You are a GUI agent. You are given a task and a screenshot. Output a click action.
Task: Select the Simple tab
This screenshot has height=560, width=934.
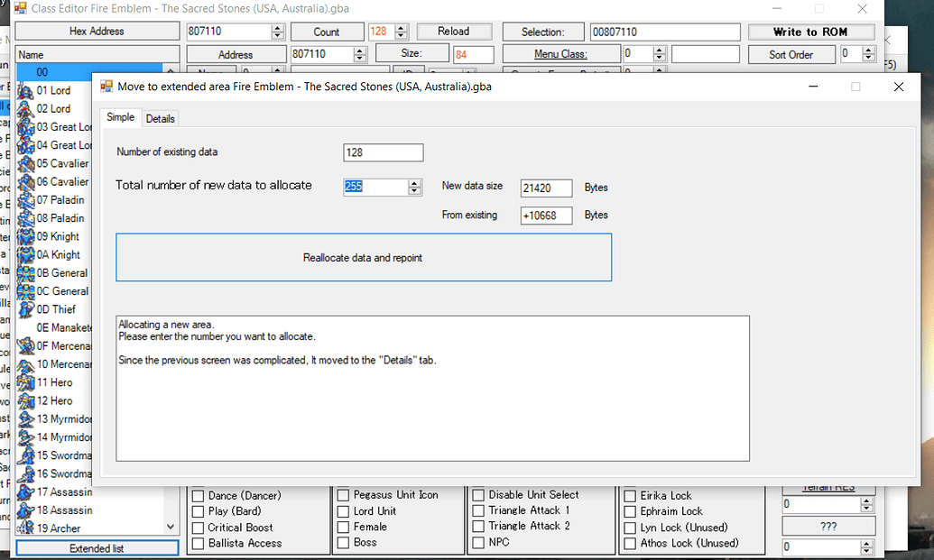[120, 117]
